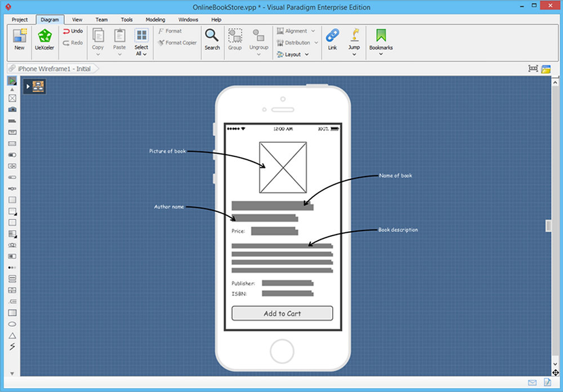
Task: Click the Jump icon
Action: coord(354,35)
